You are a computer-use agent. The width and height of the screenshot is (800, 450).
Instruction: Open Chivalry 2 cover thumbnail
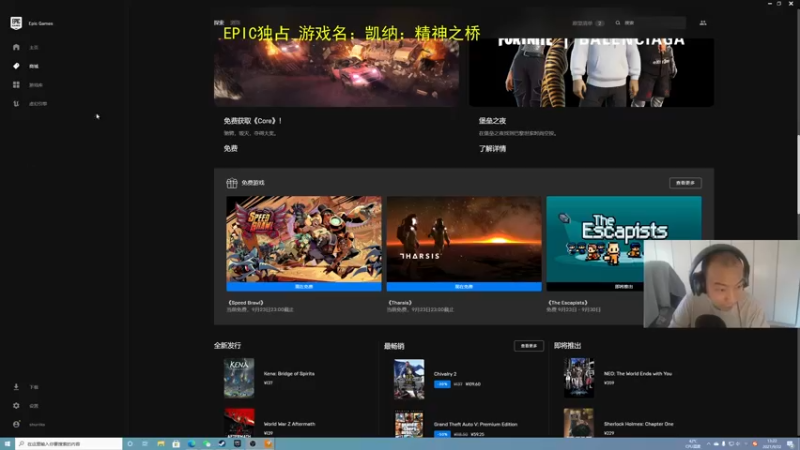click(409, 379)
